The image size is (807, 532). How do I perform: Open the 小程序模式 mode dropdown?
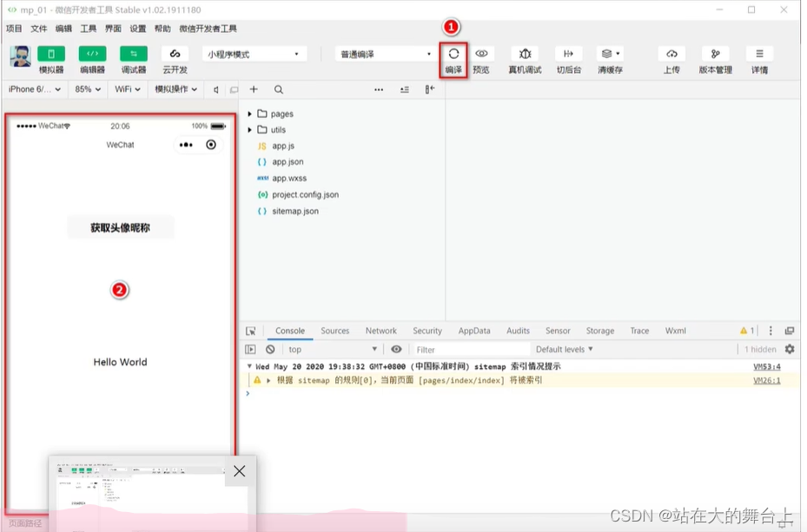(255, 54)
